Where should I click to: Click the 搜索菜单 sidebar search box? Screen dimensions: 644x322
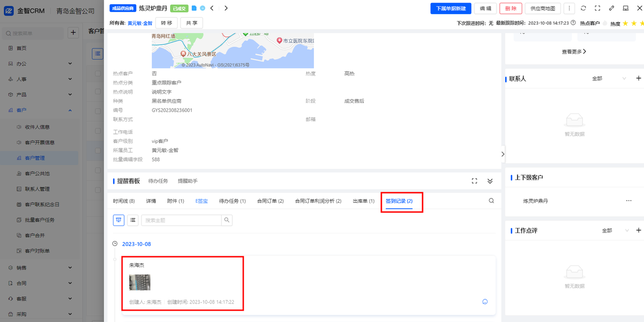33,33
